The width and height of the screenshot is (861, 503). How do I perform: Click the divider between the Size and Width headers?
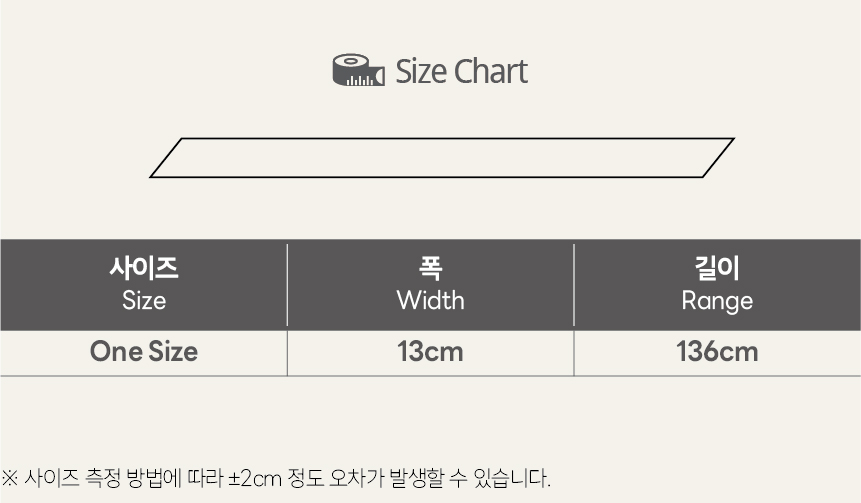click(287, 285)
